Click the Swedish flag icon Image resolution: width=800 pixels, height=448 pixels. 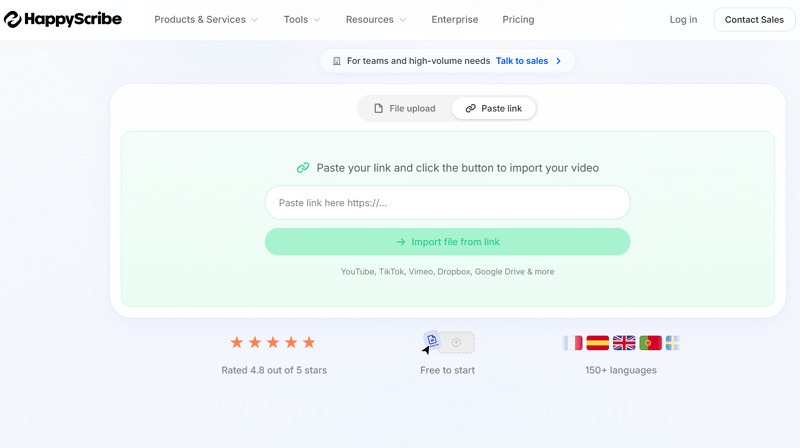pos(672,342)
